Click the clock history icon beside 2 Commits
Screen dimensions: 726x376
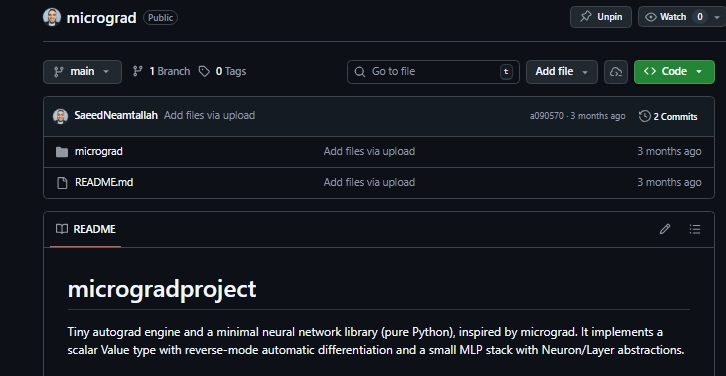point(645,116)
